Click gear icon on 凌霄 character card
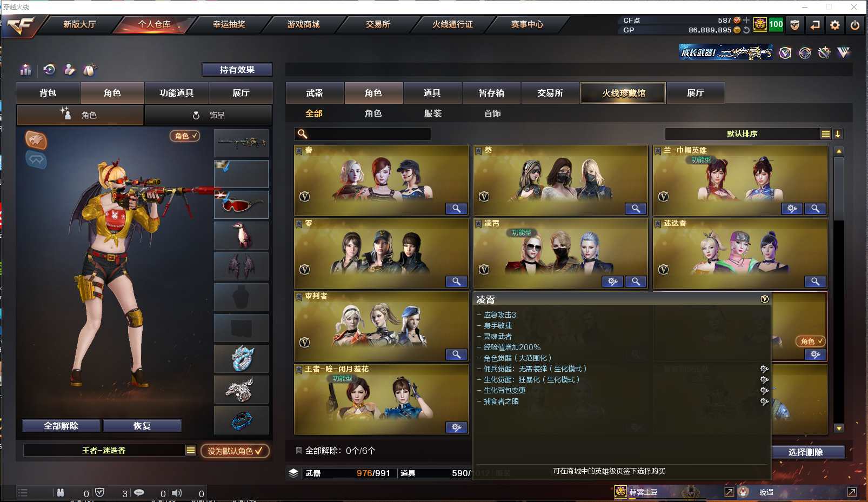The height and width of the screenshot is (502, 868). 612,282
